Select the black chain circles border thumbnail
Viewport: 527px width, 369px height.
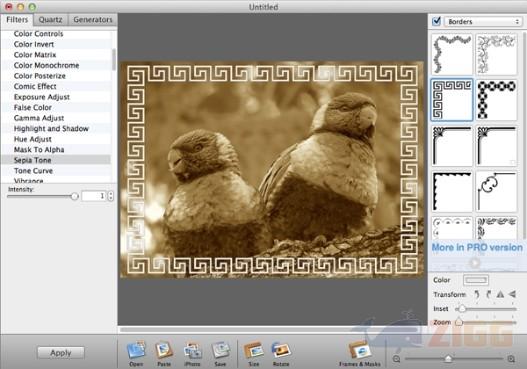497,100
